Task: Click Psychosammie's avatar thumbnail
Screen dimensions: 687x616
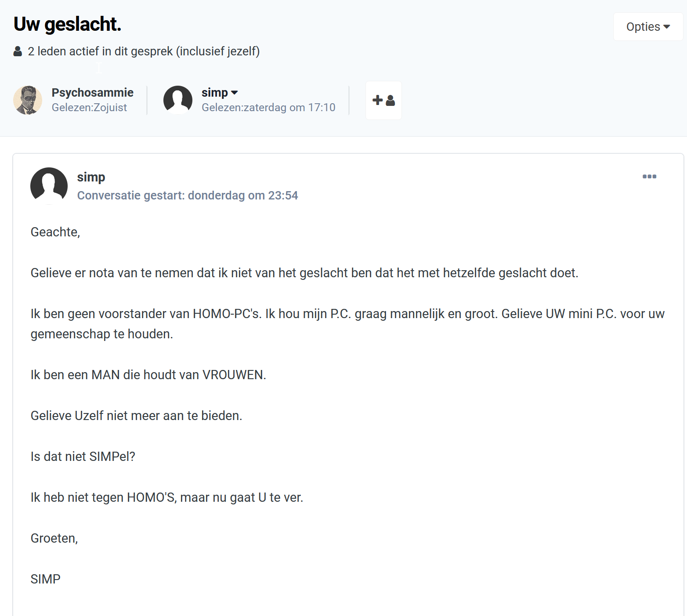Action: pos(28,100)
